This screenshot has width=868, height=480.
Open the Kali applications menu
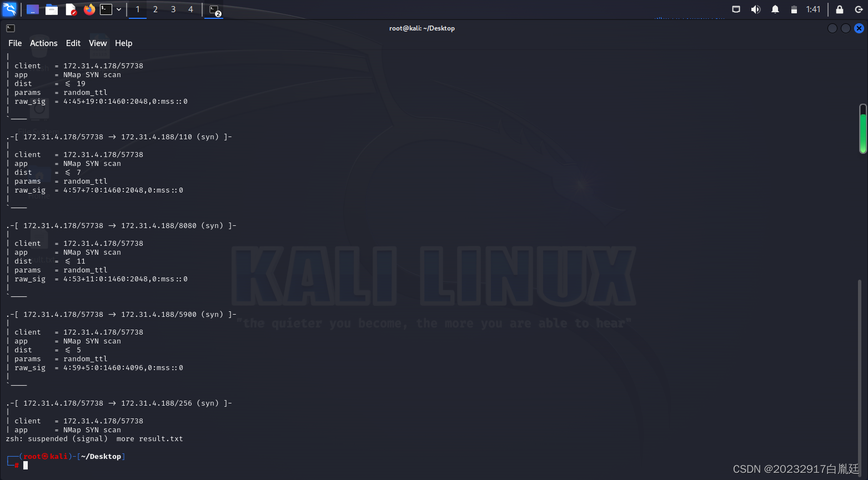pos(9,9)
